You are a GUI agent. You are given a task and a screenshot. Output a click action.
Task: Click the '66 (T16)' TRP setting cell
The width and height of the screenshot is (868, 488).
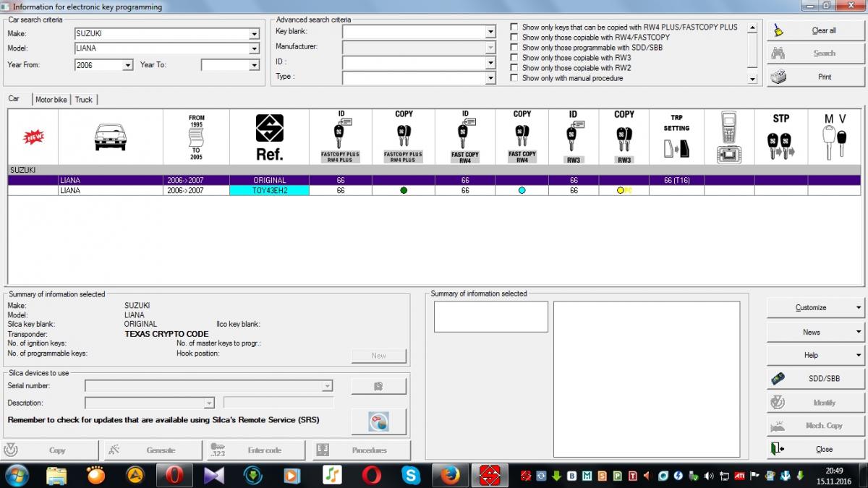[x=676, y=180]
